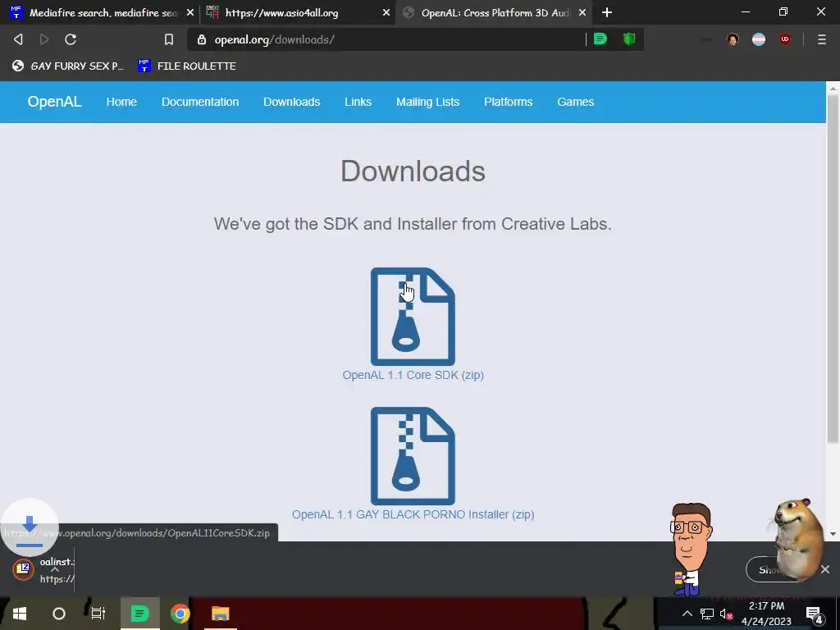Click the page vertical scrollbar thumb

(833, 268)
